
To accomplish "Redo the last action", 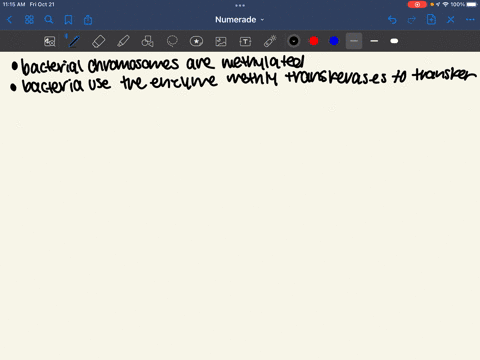I will 412,20.
